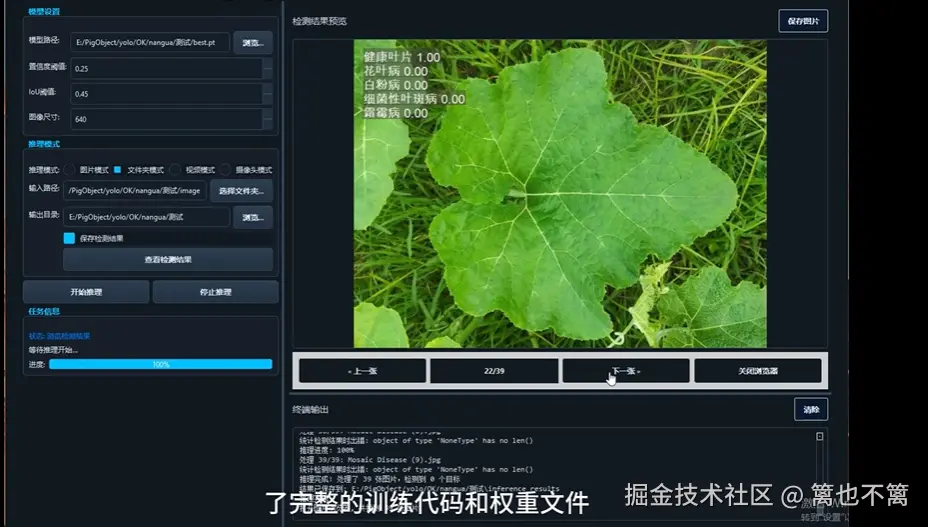Click the 推理模式 section header
928x527 pixels.
coord(44,144)
